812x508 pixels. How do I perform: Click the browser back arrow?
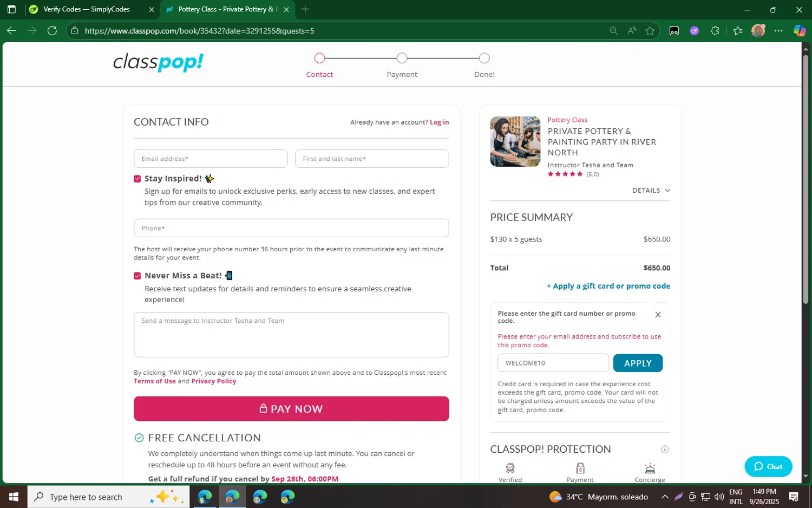point(11,31)
